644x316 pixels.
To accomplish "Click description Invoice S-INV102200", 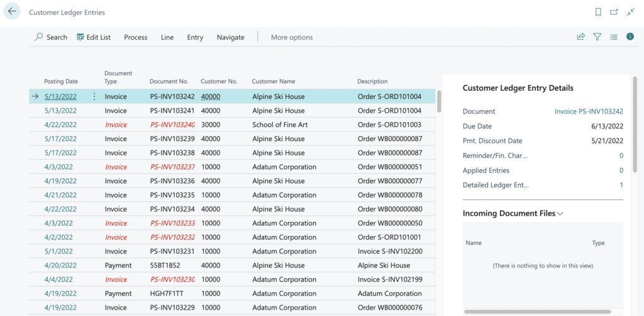I will pyautogui.click(x=390, y=251).
